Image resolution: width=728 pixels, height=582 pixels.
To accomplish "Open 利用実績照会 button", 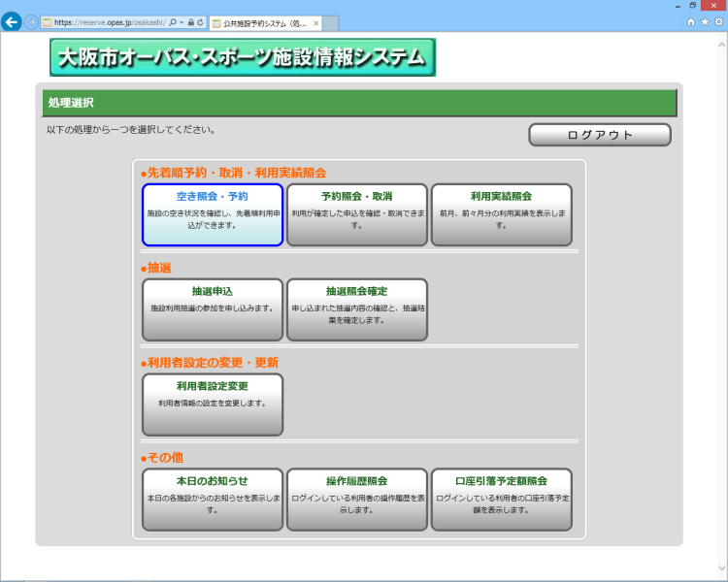I will (x=502, y=214).
